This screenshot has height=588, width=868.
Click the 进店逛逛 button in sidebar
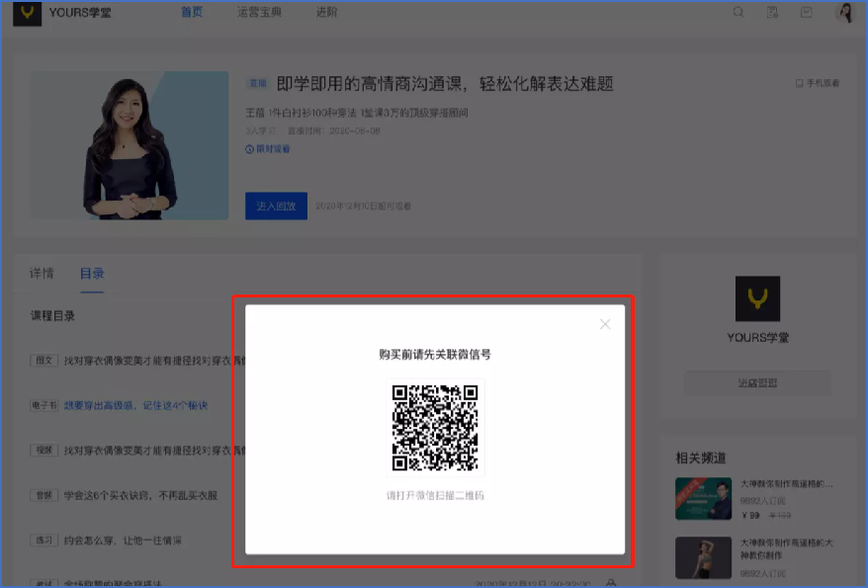[x=757, y=382]
